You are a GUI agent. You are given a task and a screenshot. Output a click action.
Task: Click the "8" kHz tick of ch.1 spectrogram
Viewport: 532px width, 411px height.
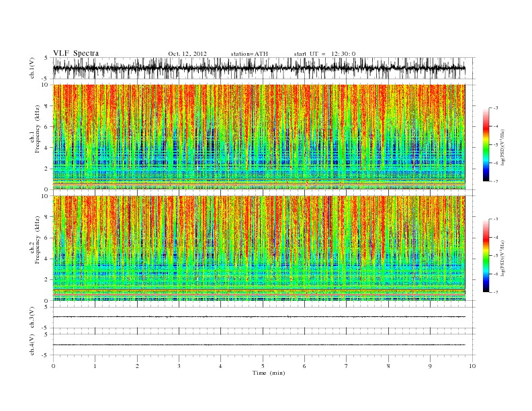[x=48, y=106]
